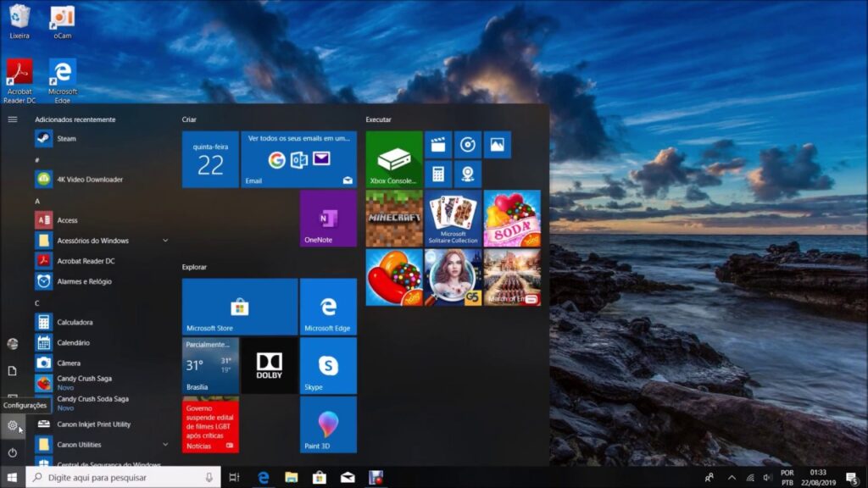Open the Filmes e TV small tile
The image size is (868, 488).
[x=438, y=145]
